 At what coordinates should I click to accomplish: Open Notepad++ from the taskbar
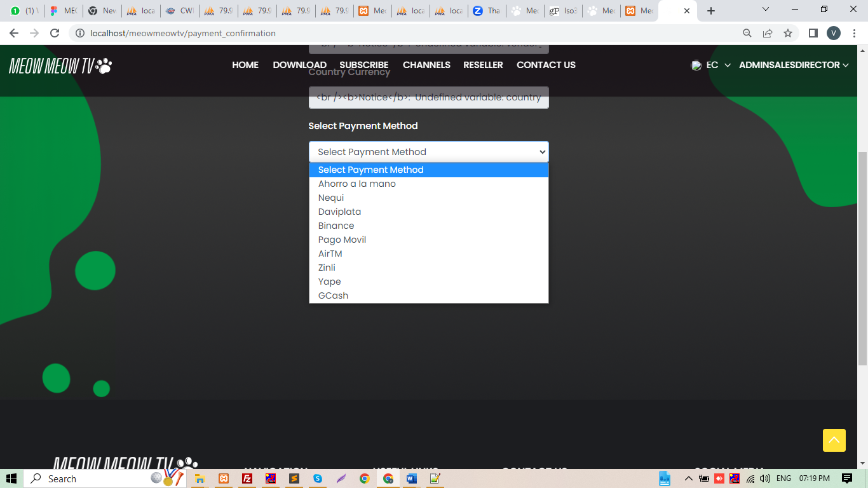tap(435, 478)
